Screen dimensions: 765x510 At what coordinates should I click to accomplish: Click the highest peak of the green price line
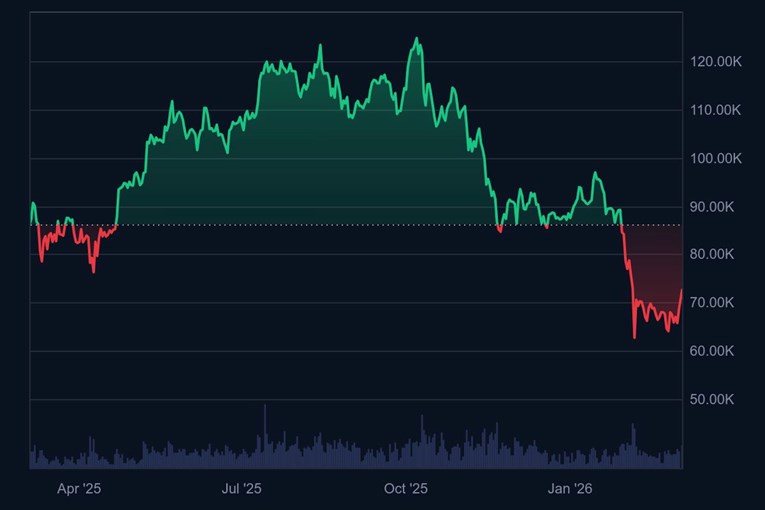[x=416, y=39]
